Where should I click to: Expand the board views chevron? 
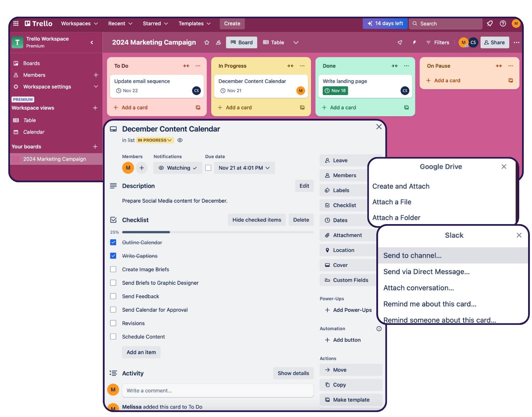tap(296, 43)
